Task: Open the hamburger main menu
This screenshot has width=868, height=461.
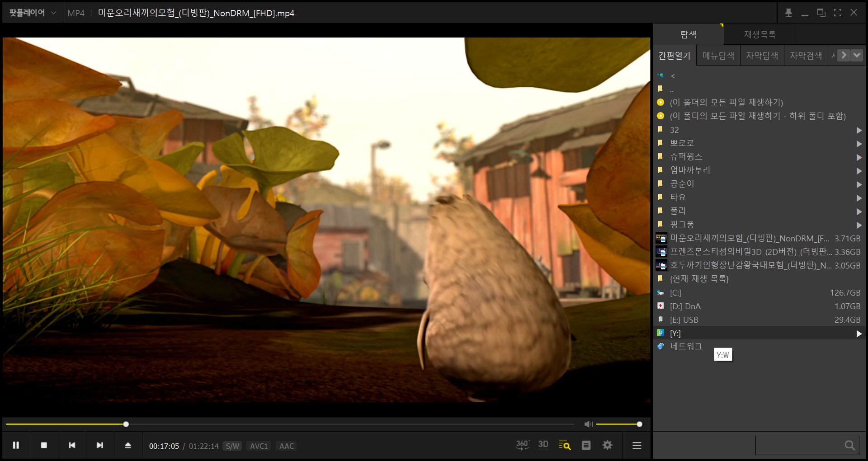Action: point(637,446)
